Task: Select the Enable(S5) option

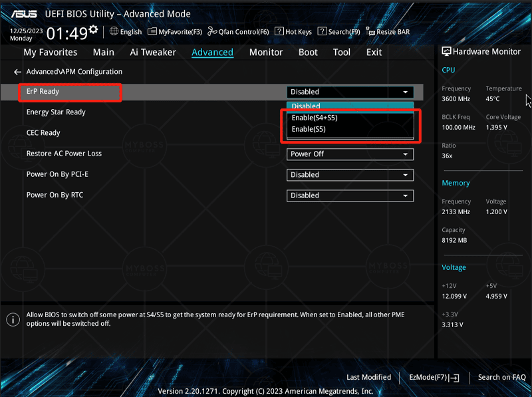Action: click(x=309, y=130)
